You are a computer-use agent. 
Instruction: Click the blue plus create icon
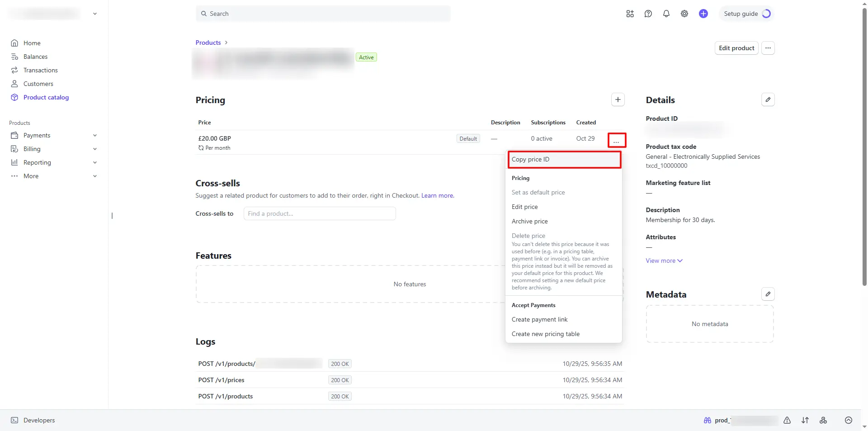(703, 14)
